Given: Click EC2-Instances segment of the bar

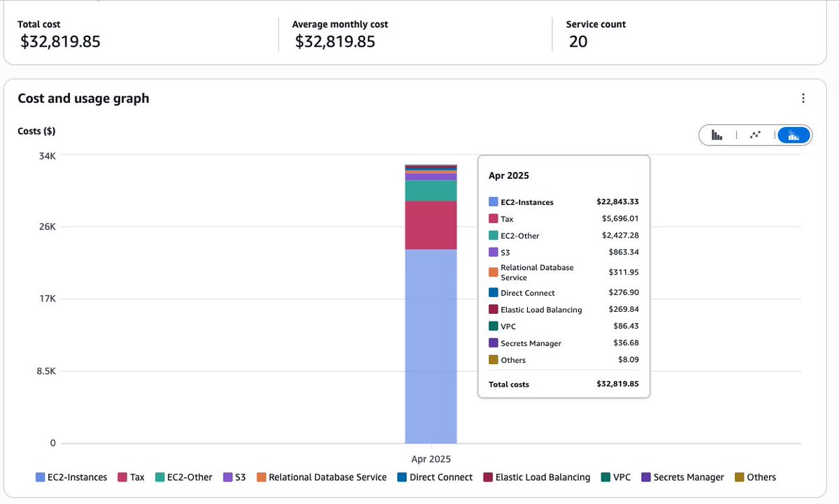Looking at the screenshot, I should point(431,346).
